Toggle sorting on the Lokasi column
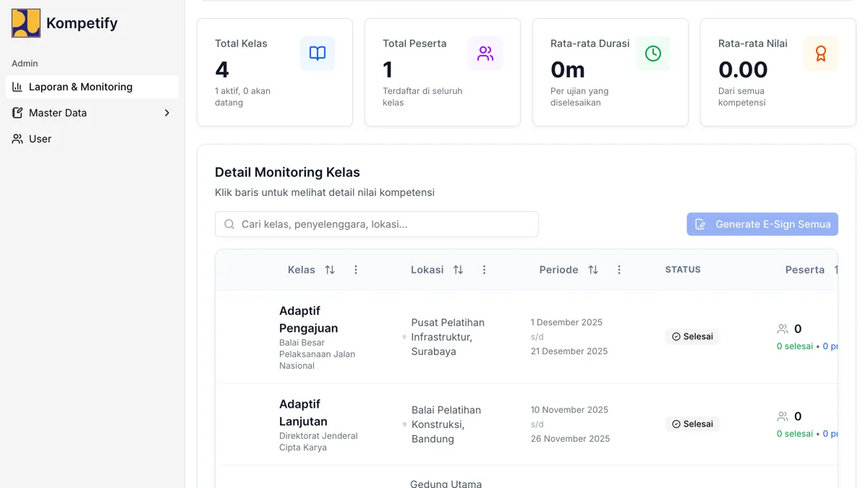This screenshot has height=488, width=868. coord(458,269)
